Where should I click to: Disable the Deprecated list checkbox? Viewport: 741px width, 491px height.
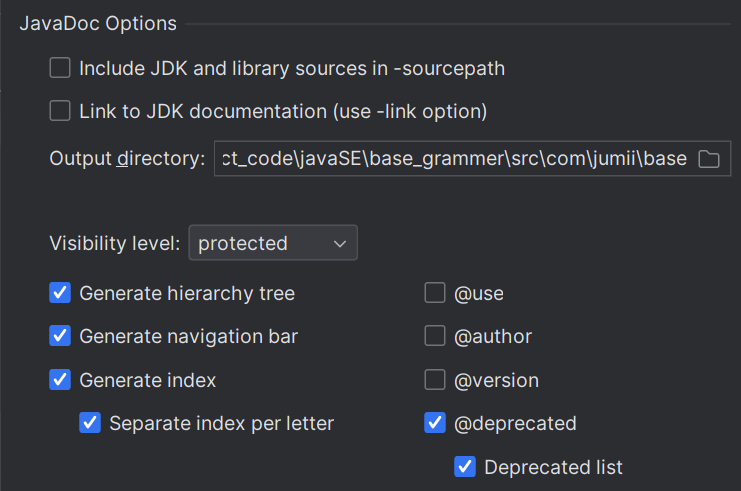pyautogui.click(x=465, y=466)
